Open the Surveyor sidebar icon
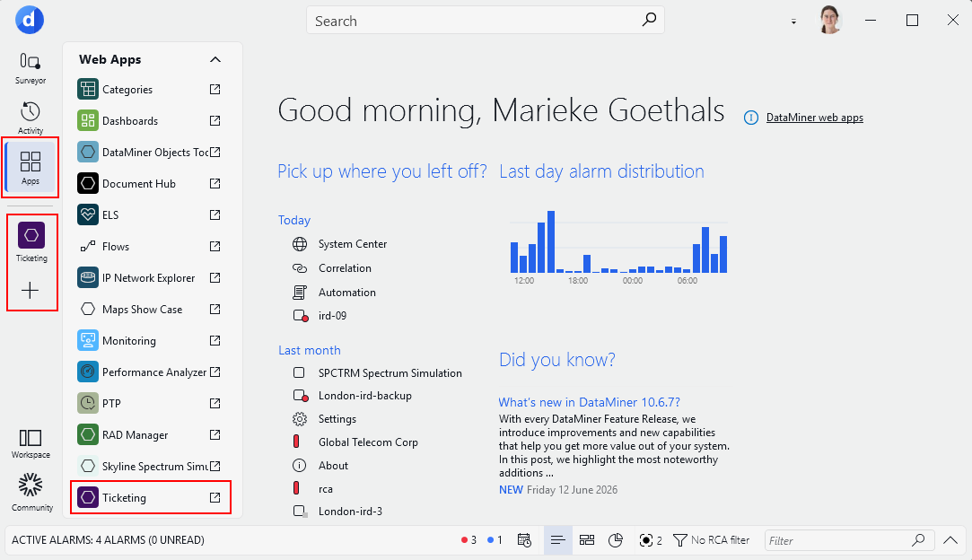Viewport: 972px width, 560px height. pos(31,68)
